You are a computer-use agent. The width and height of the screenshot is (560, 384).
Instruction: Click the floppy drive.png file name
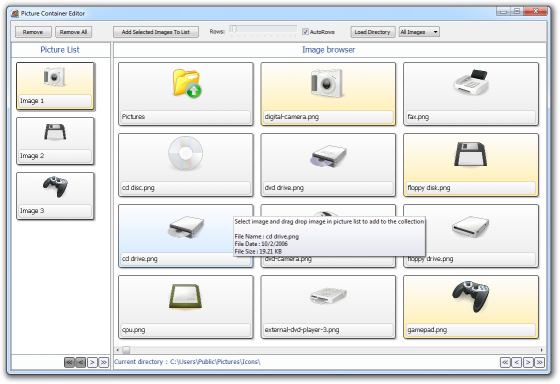coord(430,259)
